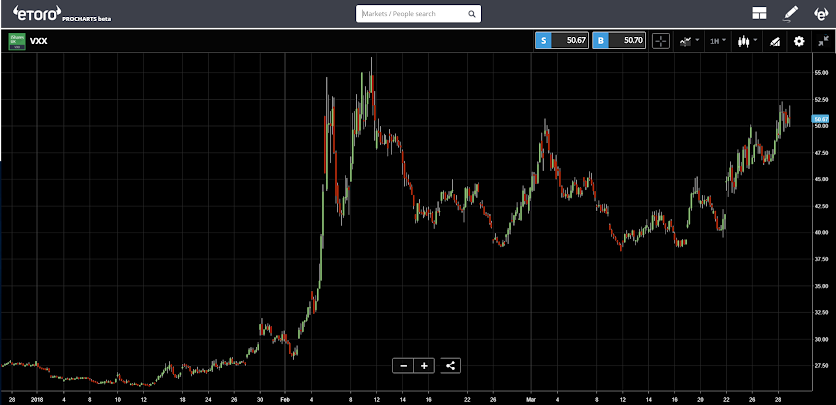This screenshot has height=405, width=836.
Task: Click the 27.50 price axis label
Action: click(x=821, y=366)
